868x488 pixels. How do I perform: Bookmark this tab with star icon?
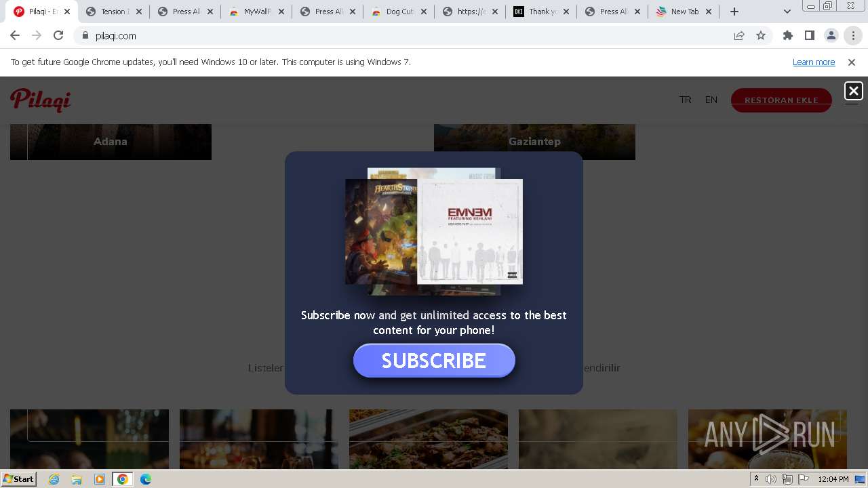click(761, 36)
